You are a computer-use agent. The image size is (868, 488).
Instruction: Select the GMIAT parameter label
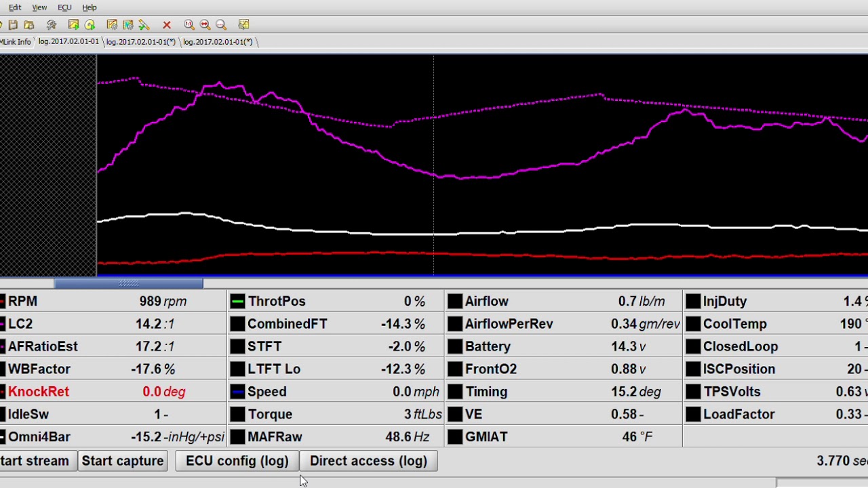coord(486,437)
